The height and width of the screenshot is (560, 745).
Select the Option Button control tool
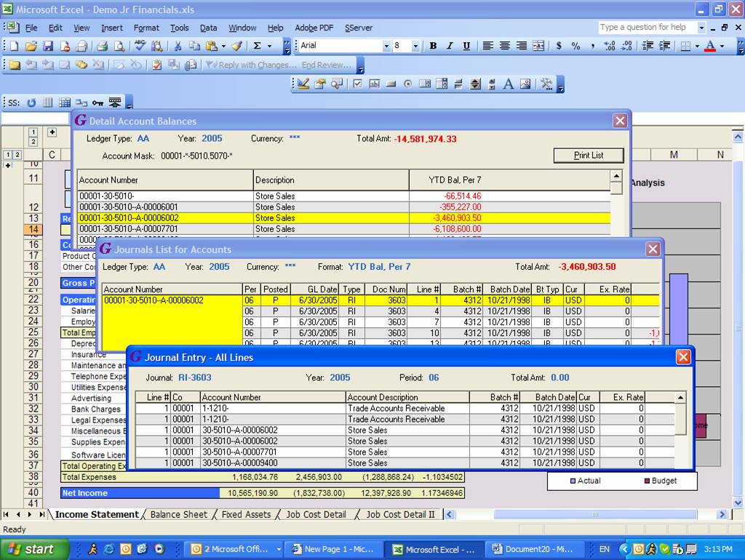pos(407,84)
